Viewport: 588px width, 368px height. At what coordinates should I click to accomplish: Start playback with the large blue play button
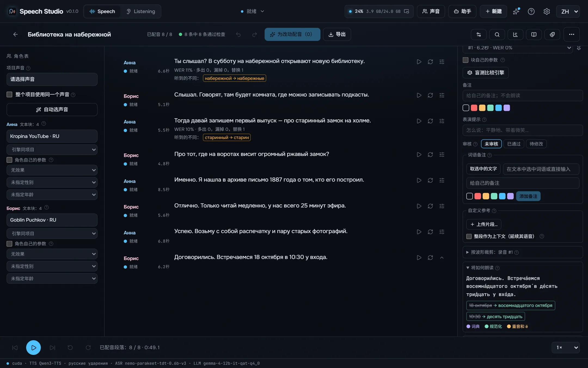click(x=33, y=348)
